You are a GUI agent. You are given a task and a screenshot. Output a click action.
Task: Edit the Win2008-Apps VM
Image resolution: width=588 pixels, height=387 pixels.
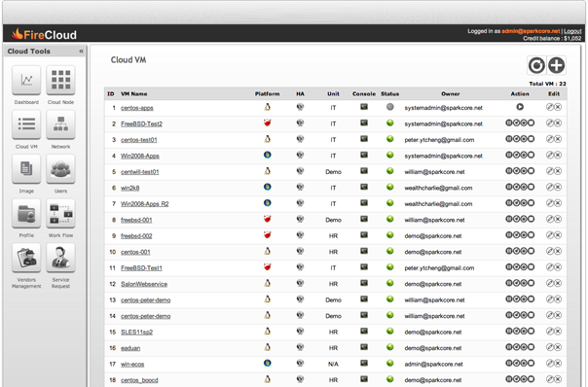coord(550,156)
